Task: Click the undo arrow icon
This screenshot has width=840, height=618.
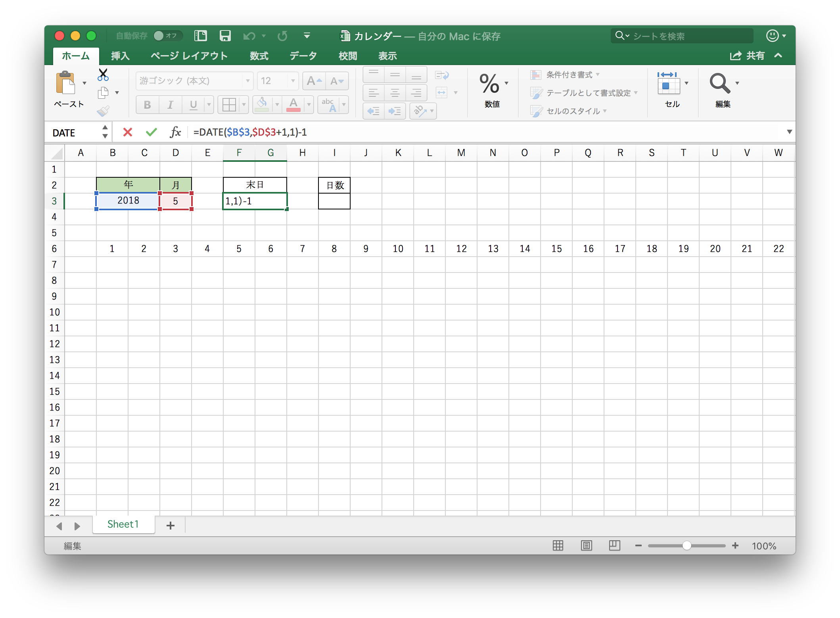Action: tap(249, 36)
